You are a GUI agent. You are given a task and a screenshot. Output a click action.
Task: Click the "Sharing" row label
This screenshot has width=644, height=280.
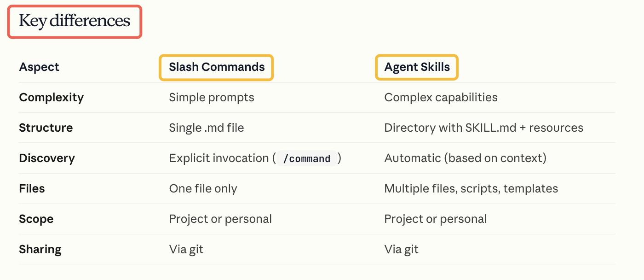tap(40, 250)
